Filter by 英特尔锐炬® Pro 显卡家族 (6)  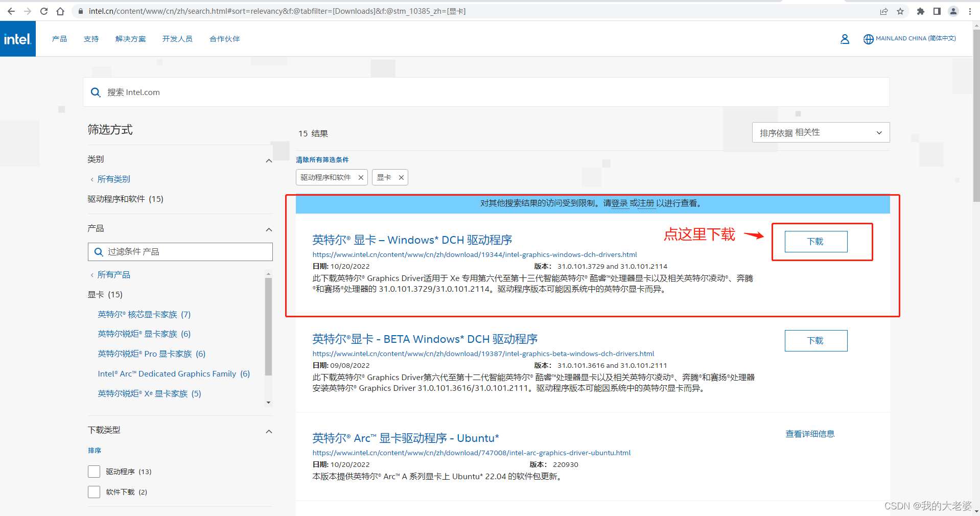pyautogui.click(x=152, y=354)
